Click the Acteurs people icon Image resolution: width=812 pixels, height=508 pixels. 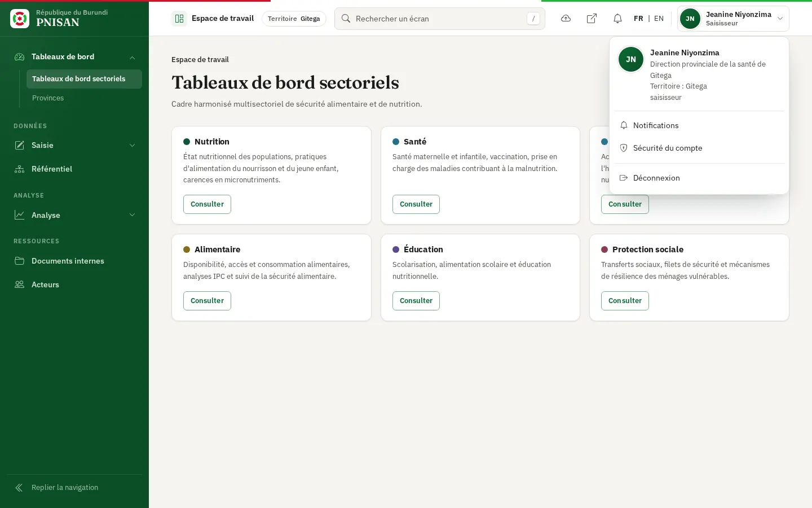(x=20, y=284)
